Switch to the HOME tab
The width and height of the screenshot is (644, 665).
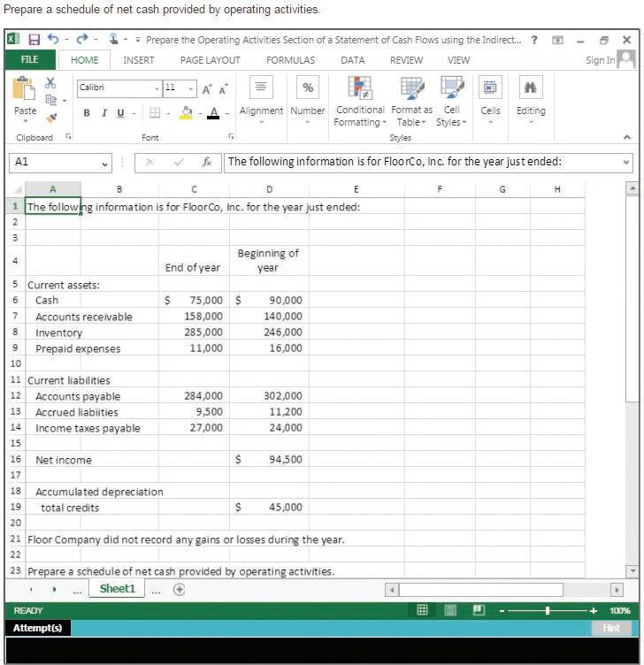coord(84,60)
